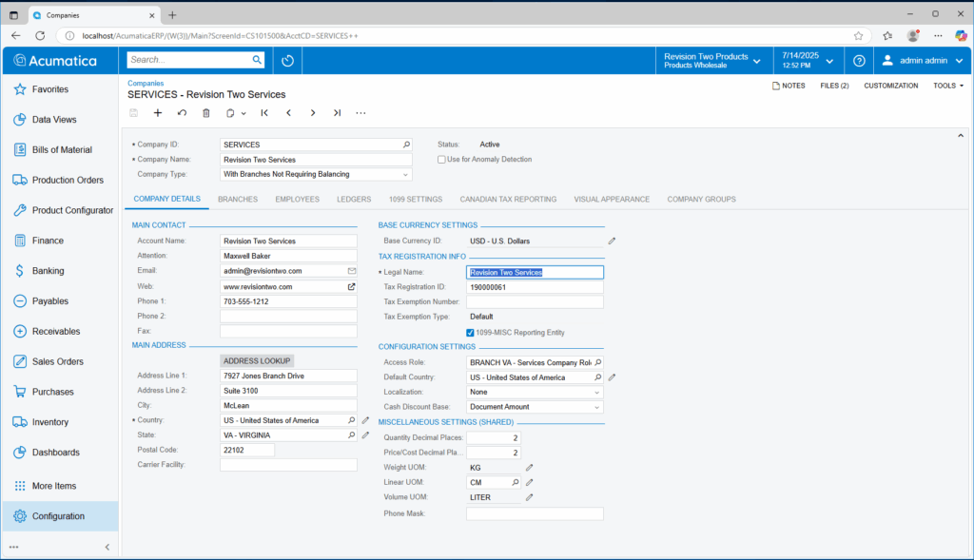Screen dimensions: 974x560
Task: Open Payables workspace
Action: tap(50, 301)
